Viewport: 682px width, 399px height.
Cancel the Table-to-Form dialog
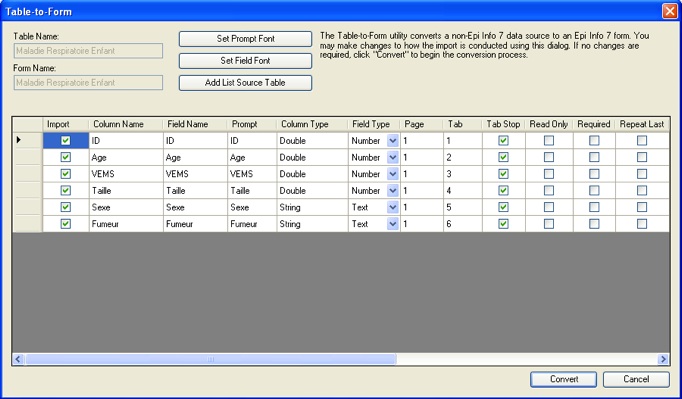click(x=636, y=379)
